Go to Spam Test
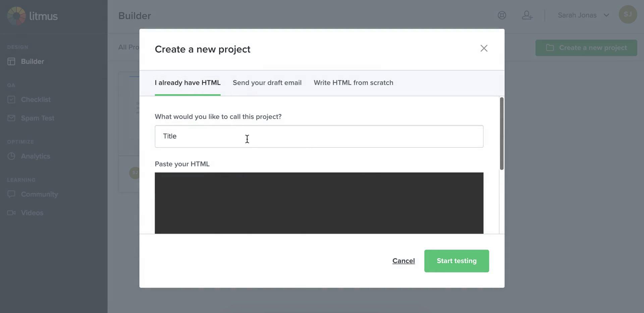Screen dimensions: 644x313 coord(37,118)
